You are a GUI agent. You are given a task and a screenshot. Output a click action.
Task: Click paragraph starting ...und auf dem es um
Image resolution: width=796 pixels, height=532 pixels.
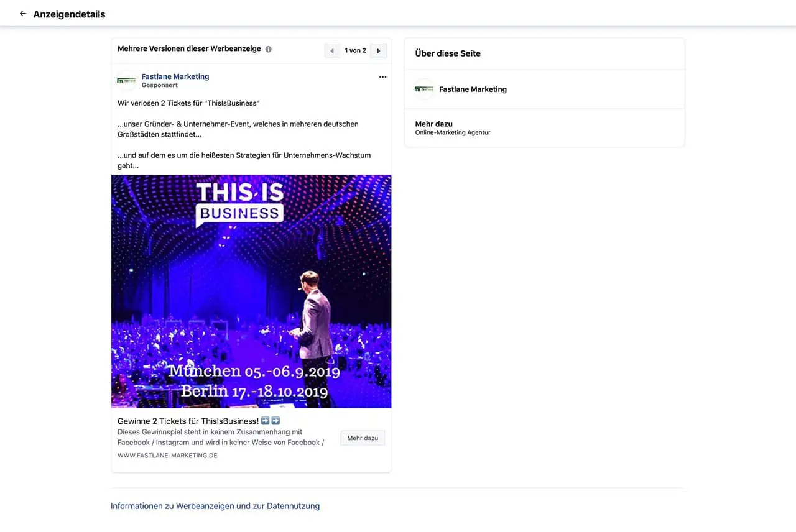pyautogui.click(x=244, y=160)
